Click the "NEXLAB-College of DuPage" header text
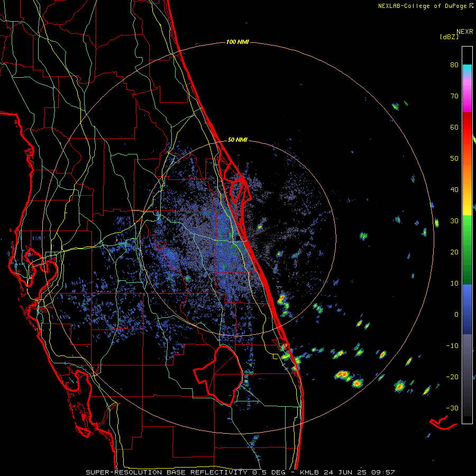 pyautogui.click(x=423, y=6)
